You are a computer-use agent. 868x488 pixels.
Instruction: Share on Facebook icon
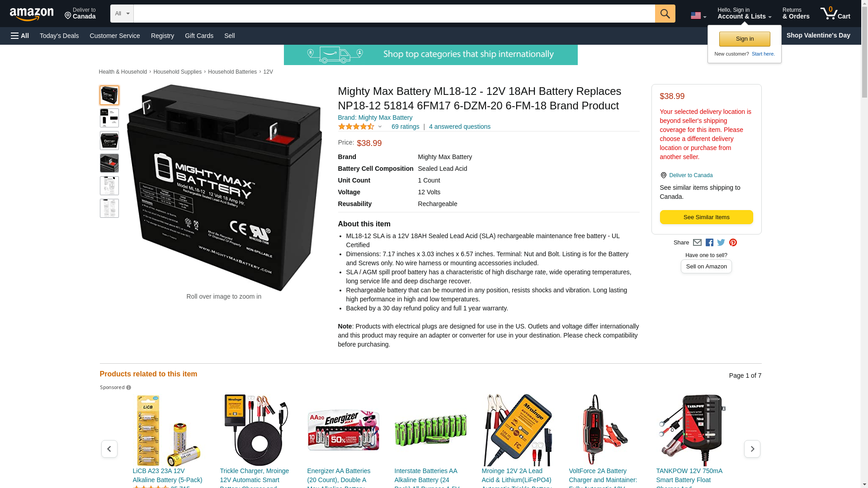tap(709, 243)
